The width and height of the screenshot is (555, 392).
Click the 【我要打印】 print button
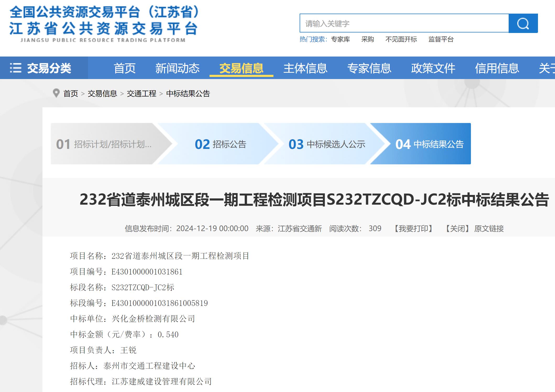(x=414, y=228)
